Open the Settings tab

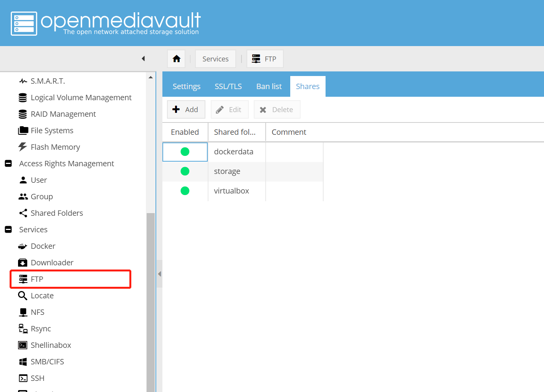point(187,86)
